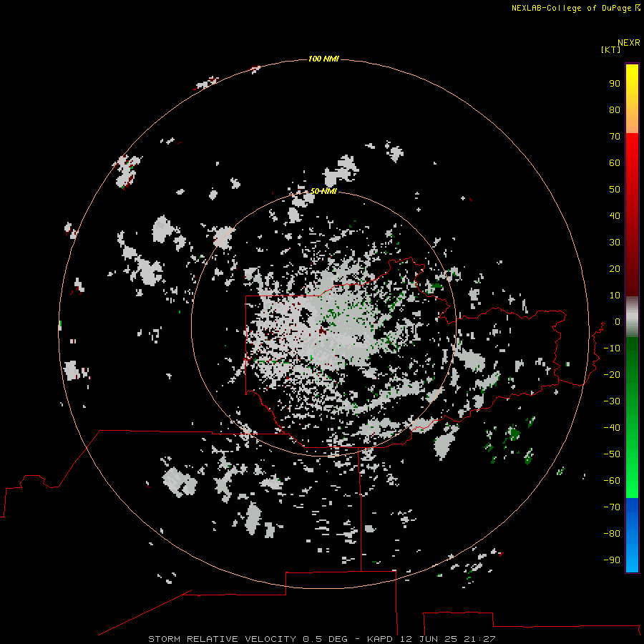
Task: Click the 30 value on the velocity scale
Action: coord(615,243)
